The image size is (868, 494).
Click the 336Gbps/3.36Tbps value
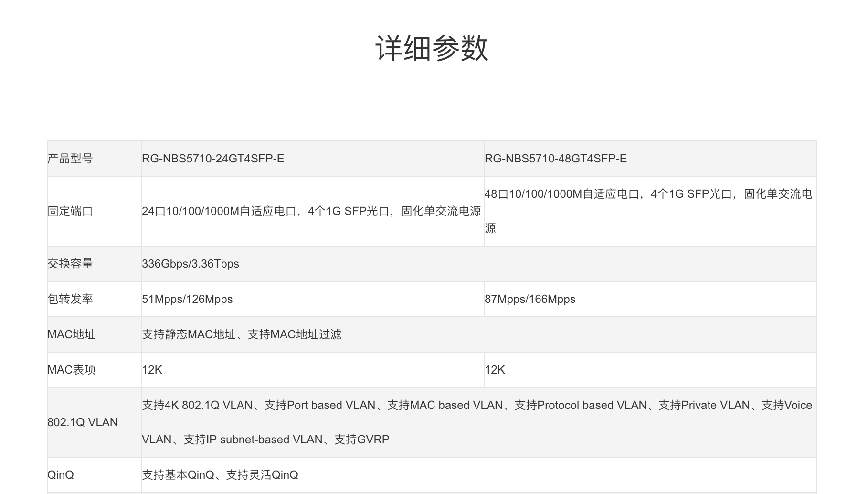[191, 264]
